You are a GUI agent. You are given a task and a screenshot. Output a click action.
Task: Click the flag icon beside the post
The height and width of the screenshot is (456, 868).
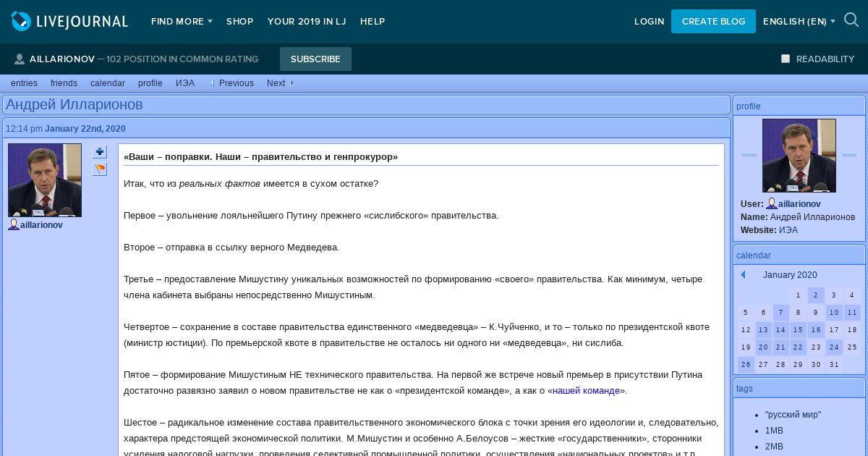tap(99, 169)
